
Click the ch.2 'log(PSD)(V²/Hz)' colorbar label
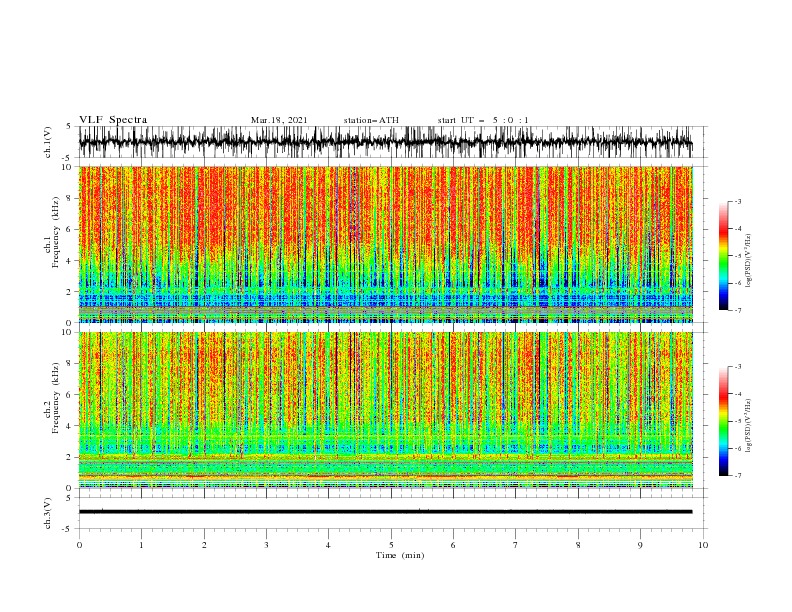749,426
